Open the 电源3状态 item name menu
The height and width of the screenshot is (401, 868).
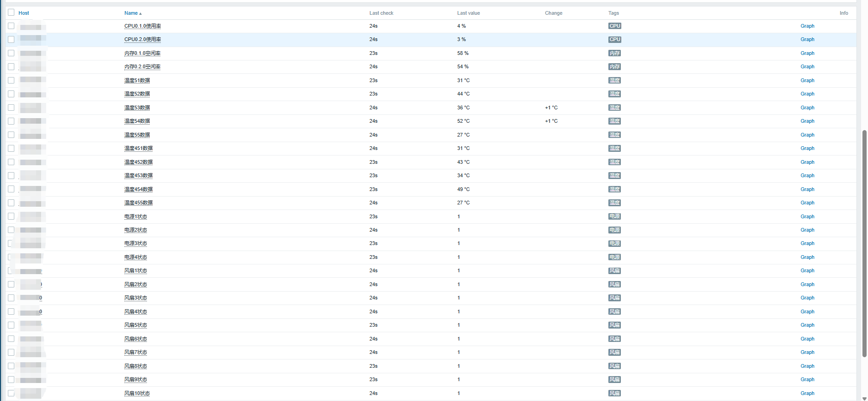[135, 244]
